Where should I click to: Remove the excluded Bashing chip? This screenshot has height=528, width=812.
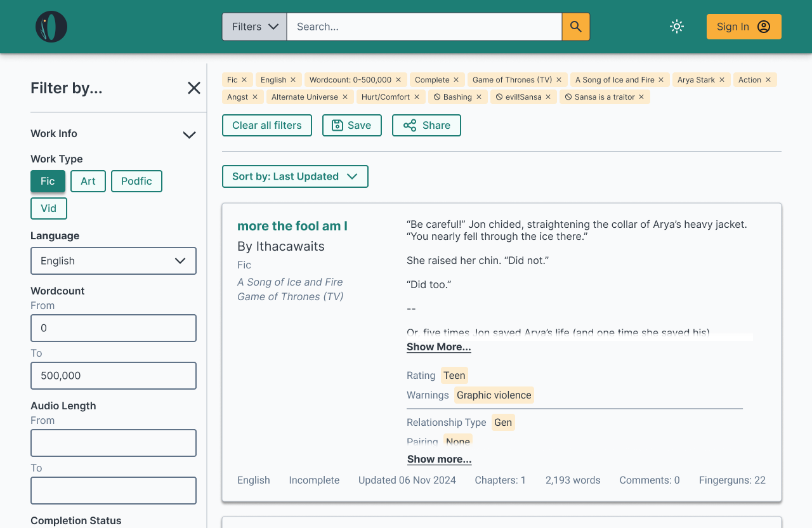[x=479, y=97]
